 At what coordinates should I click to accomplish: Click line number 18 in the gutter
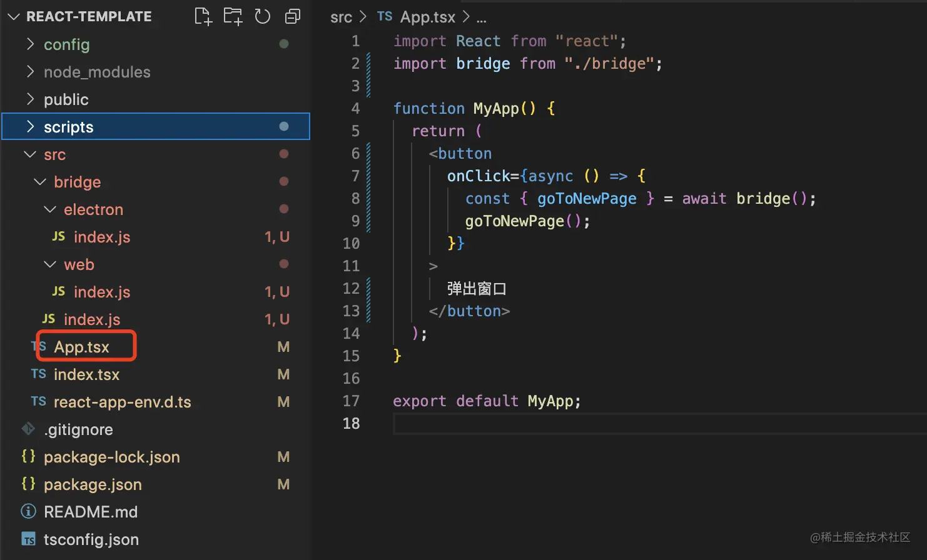click(x=352, y=423)
